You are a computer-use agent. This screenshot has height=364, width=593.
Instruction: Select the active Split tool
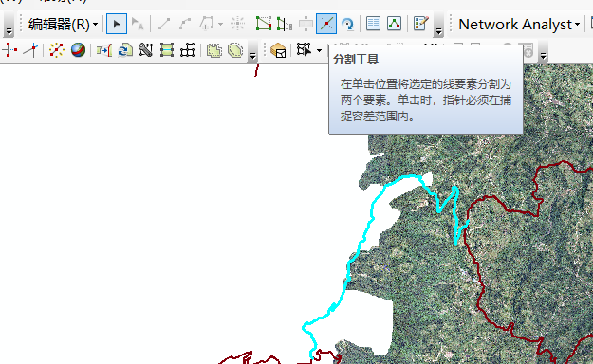pos(326,24)
